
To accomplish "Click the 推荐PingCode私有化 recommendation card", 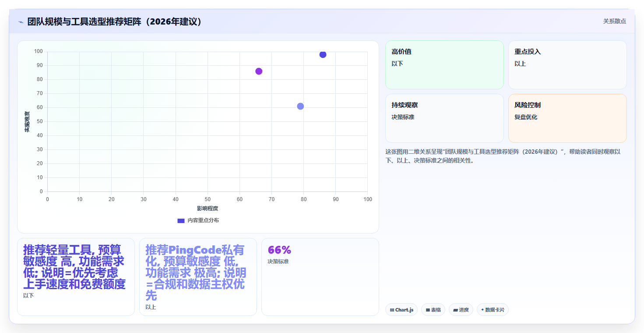I will [x=198, y=277].
